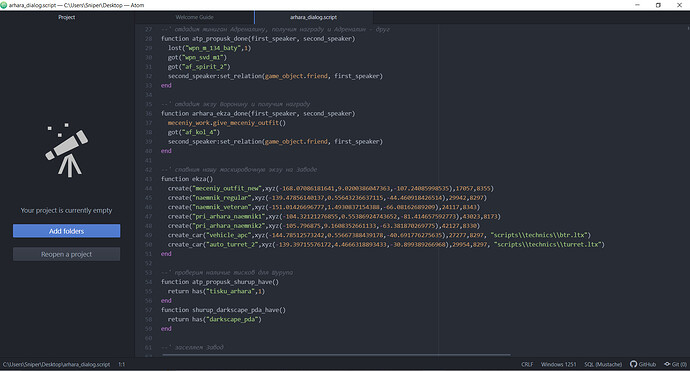This screenshot has width=690, height=371.
Task: Close the Atom window
Action: [x=679, y=5]
